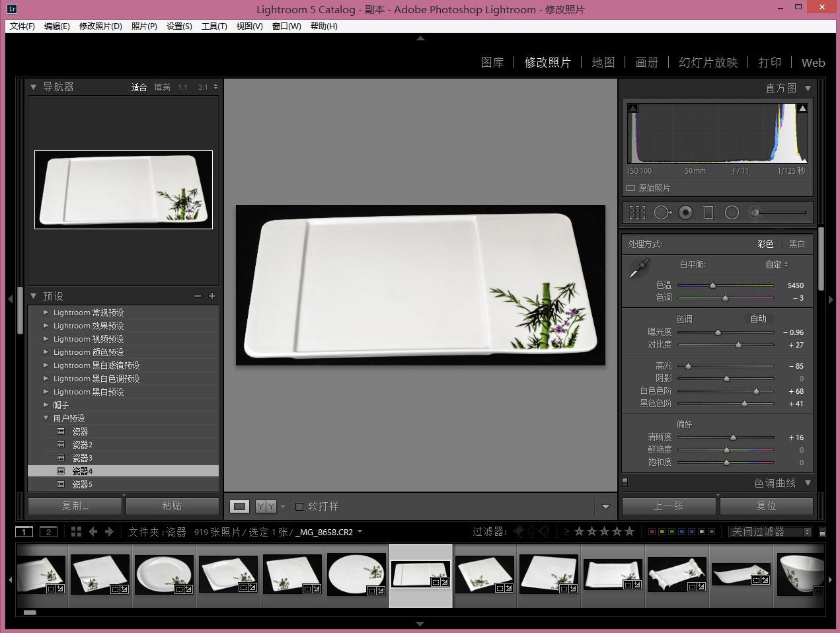The height and width of the screenshot is (633, 840).
Task: Activate the Spot Removal tool
Action: [x=662, y=213]
